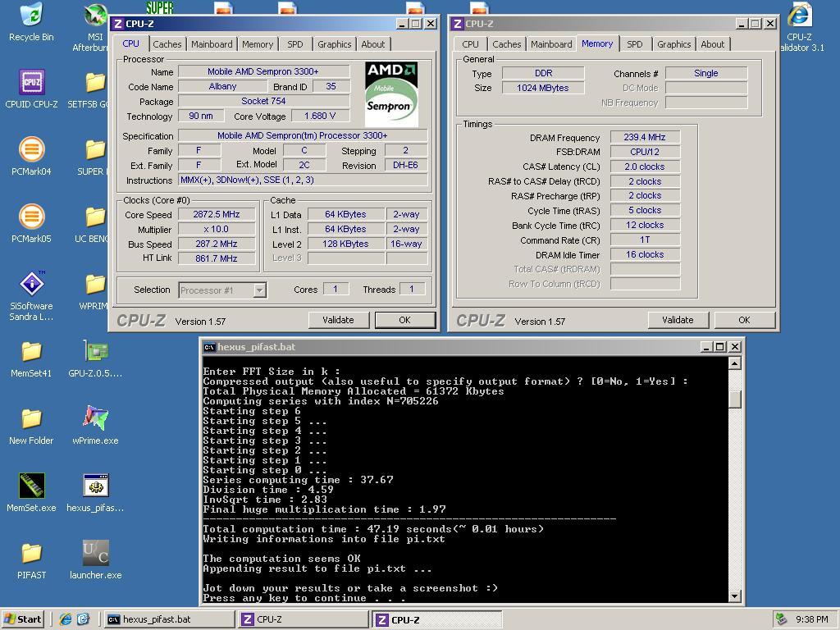Select the first CPU-Z taskbar button
This screenshot has height=630, width=840.
coord(304,619)
